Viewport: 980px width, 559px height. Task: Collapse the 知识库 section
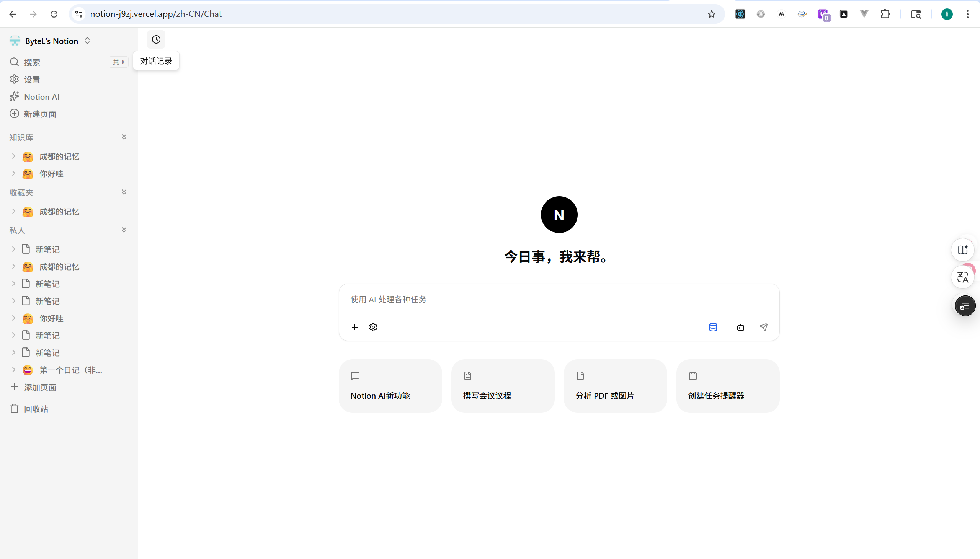tap(124, 136)
